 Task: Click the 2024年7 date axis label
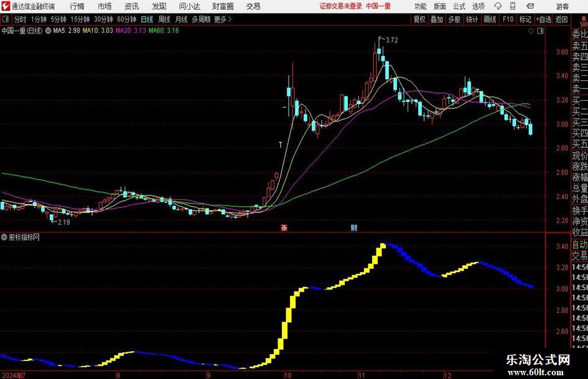click(x=14, y=375)
